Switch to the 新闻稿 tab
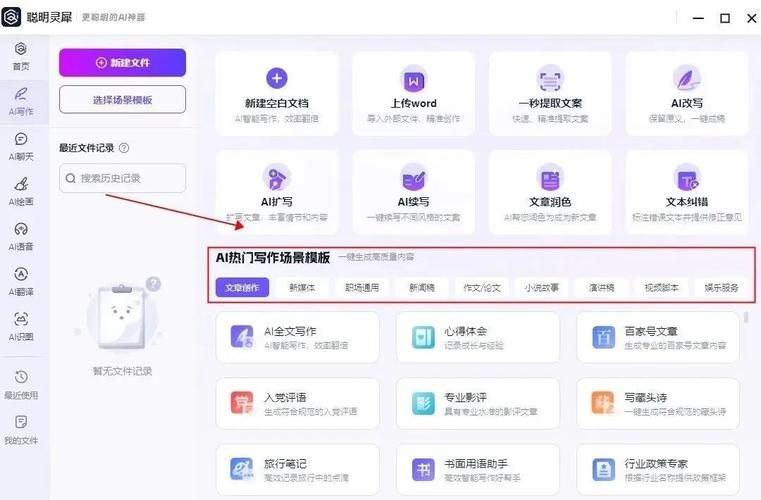Image resolution: width=761 pixels, height=500 pixels. click(x=422, y=287)
